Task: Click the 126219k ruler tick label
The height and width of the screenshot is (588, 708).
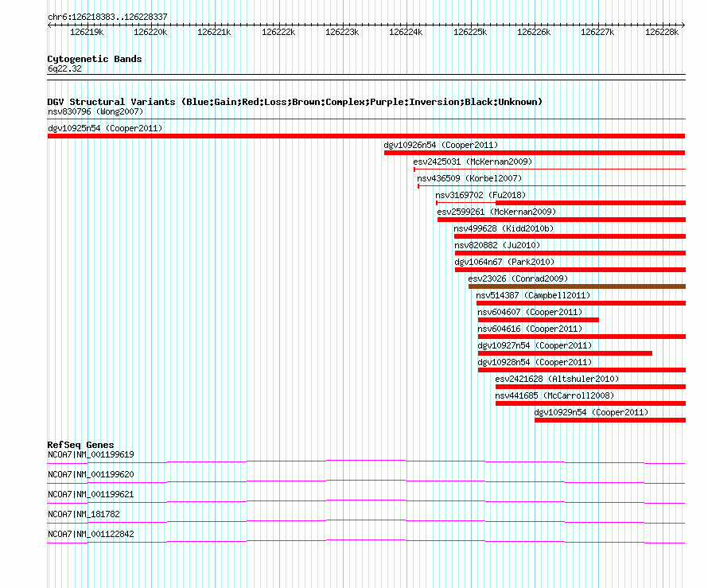Action: point(87,32)
